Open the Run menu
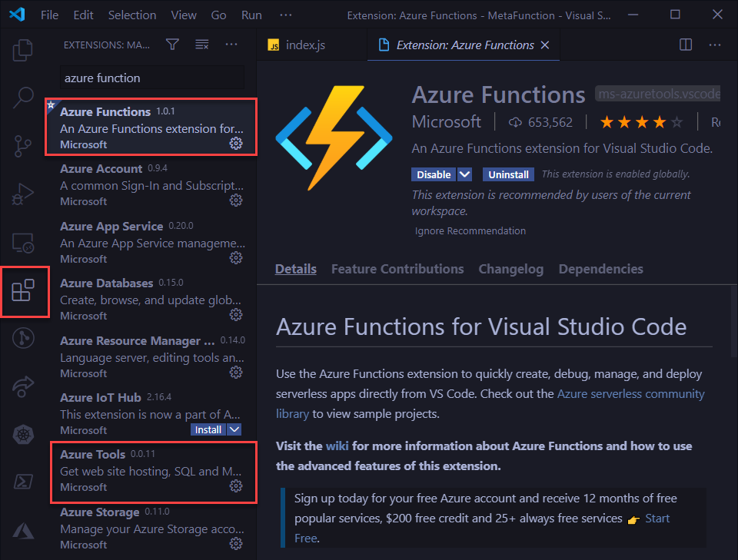 tap(251, 15)
